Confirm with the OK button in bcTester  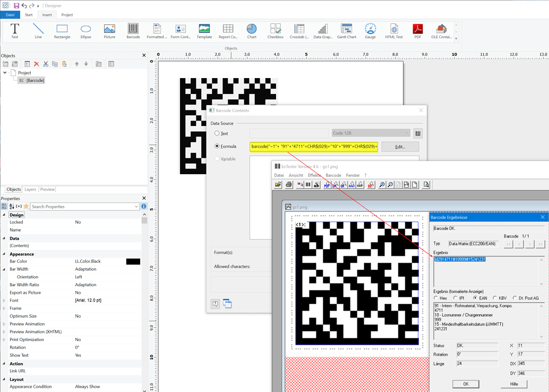(466, 384)
